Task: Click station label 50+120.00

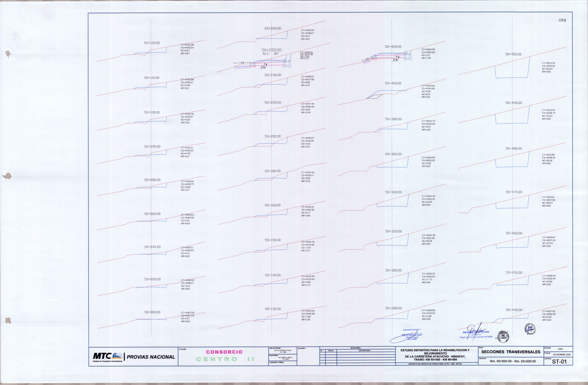Action: (152, 43)
